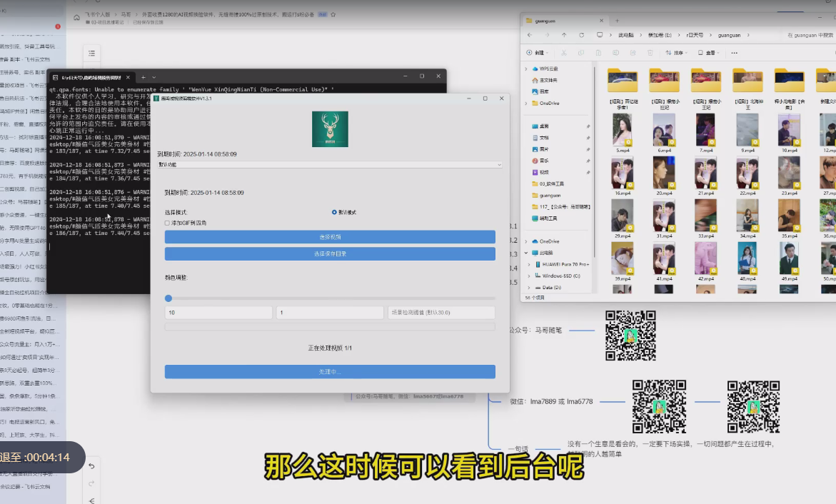
Task: Select the 默认模式 radio button
Action: tap(334, 211)
